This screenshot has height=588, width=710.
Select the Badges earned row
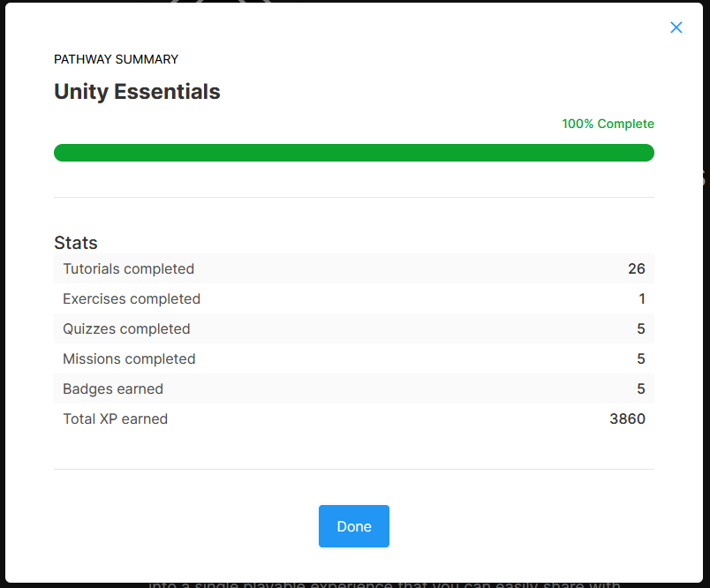pos(113,388)
